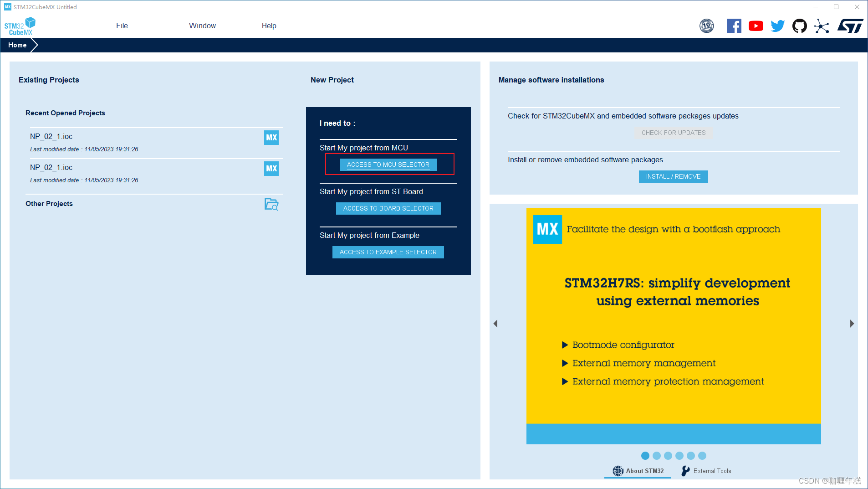This screenshot has height=489, width=868.
Task: Click the Bootmode configurator bullet text
Action: 623,345
